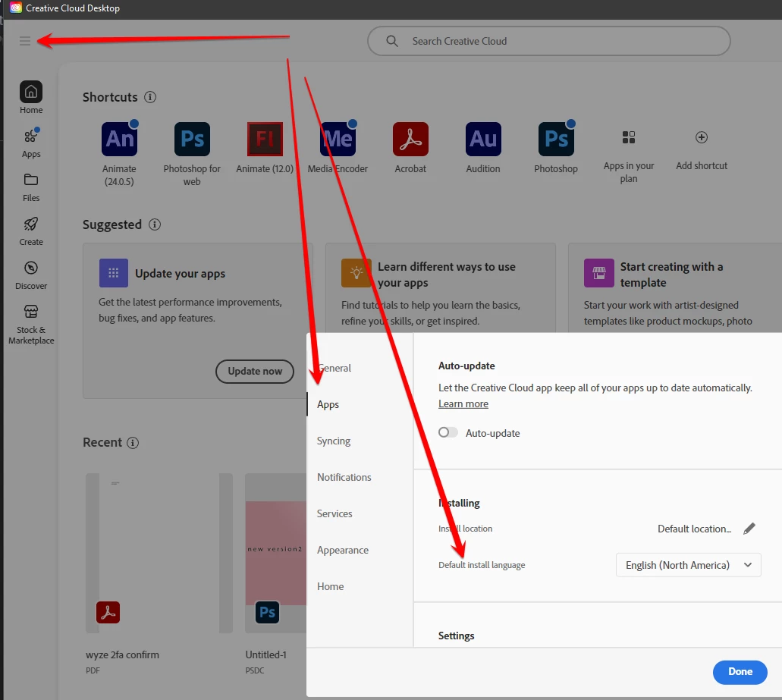
Task: Click the Add shortcut plus icon
Action: (702, 137)
